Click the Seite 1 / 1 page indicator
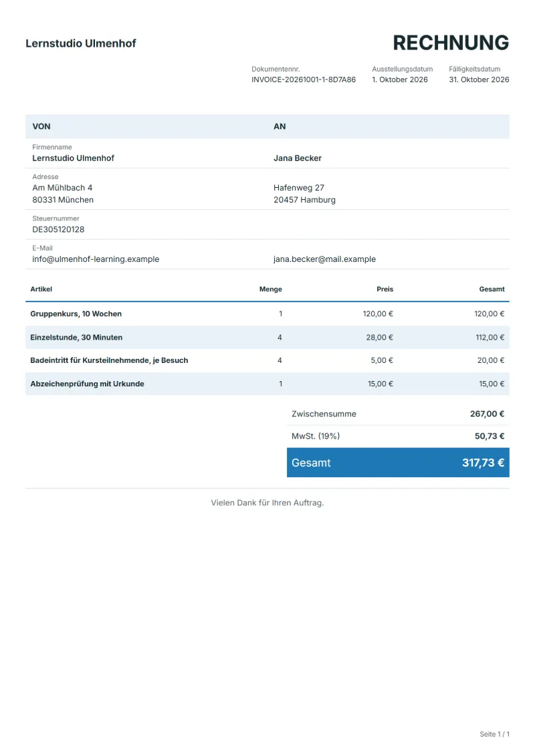Screen dimensions: 535x756 pyautogui.click(x=494, y=734)
